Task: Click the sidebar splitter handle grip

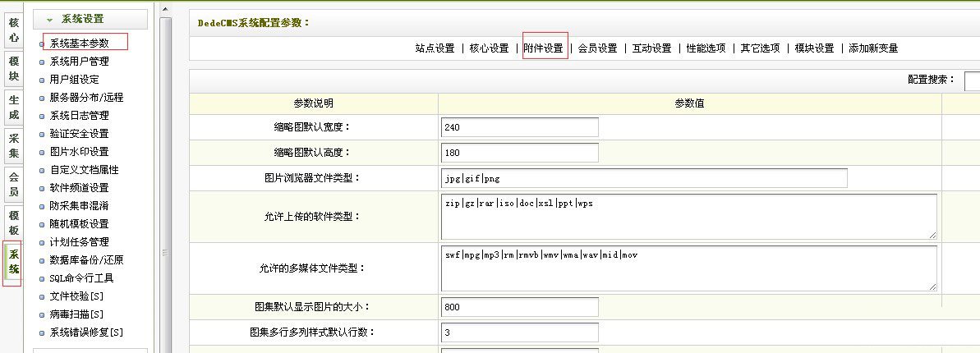Action: click(166, 253)
